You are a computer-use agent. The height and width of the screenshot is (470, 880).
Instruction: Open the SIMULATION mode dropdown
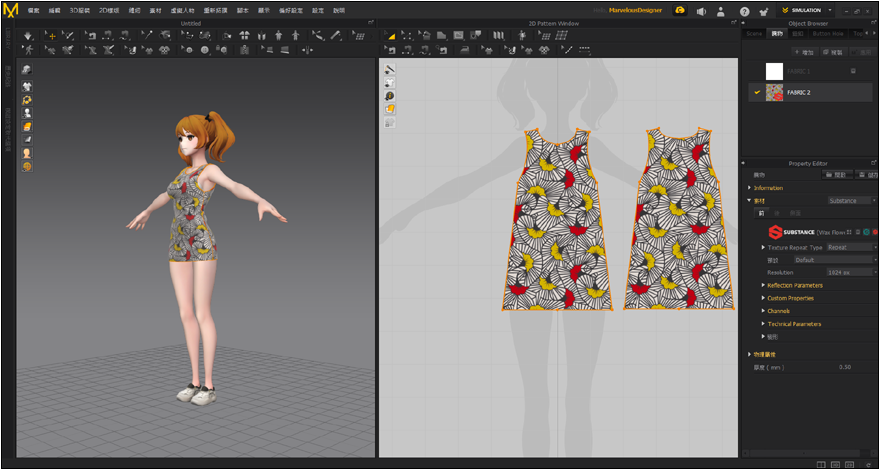[828, 10]
